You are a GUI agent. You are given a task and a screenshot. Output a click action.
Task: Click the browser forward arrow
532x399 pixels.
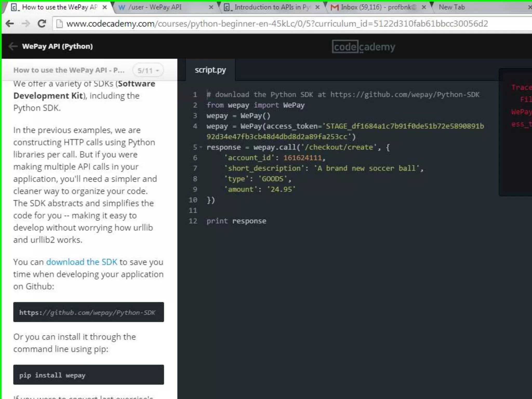[x=26, y=24]
